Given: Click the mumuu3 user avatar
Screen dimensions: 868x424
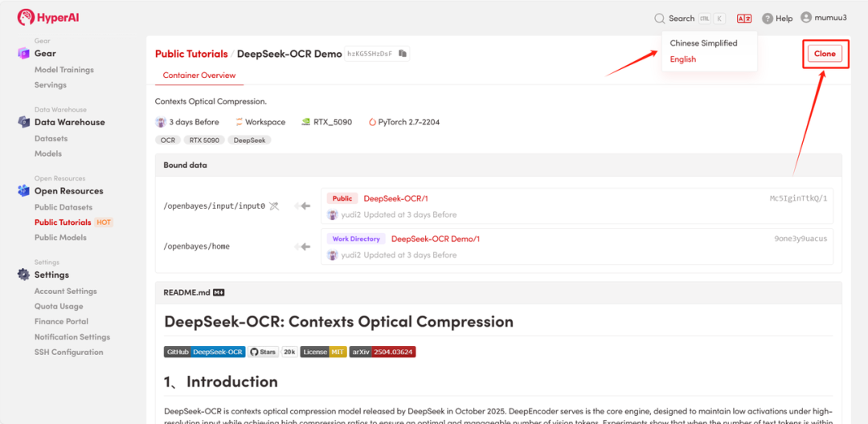Looking at the screenshot, I should (806, 18).
